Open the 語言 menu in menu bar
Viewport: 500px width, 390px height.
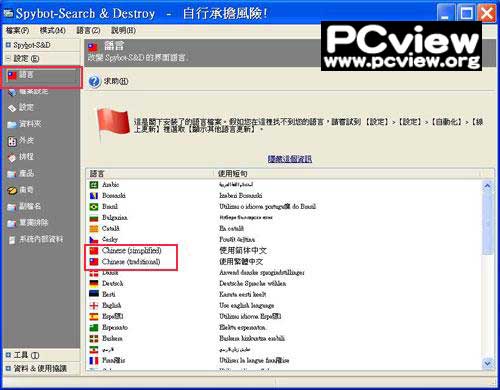[88, 31]
